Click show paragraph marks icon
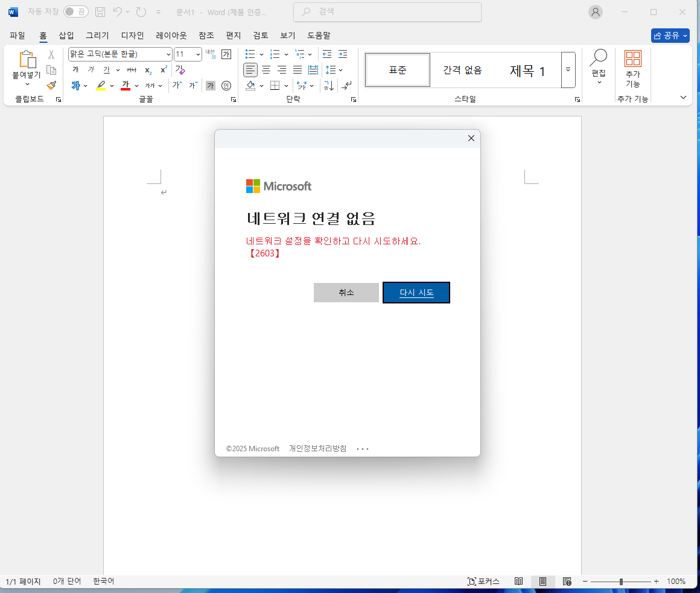The height and width of the screenshot is (593, 700). (x=346, y=85)
